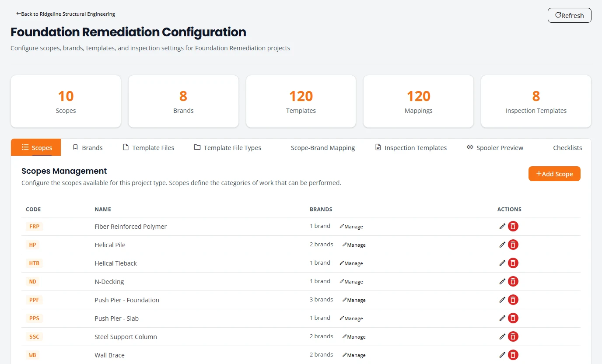Edit the Fiber Reinforced Polymer scope
Screen dimensions: 602x364
502,226
